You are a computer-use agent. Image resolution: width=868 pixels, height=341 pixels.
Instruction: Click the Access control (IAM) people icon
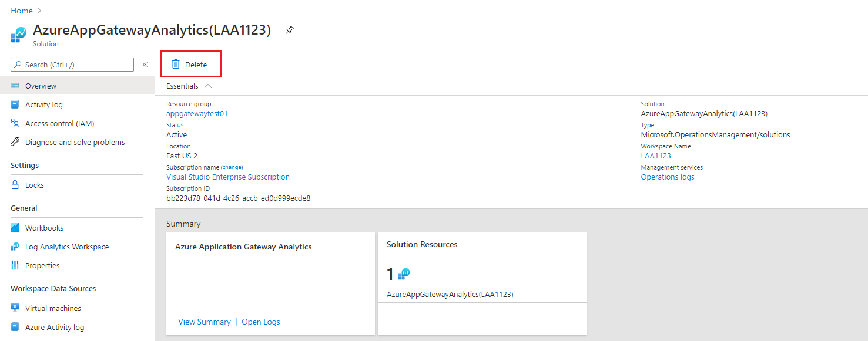pos(15,123)
